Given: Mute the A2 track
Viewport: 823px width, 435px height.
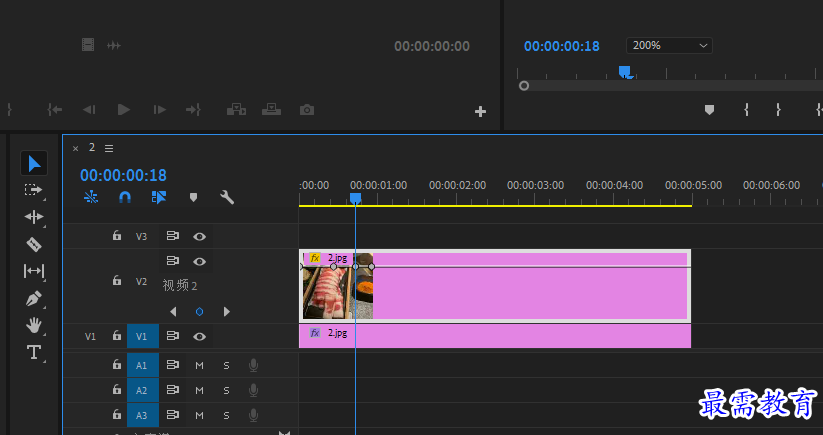Looking at the screenshot, I should coord(199,390).
